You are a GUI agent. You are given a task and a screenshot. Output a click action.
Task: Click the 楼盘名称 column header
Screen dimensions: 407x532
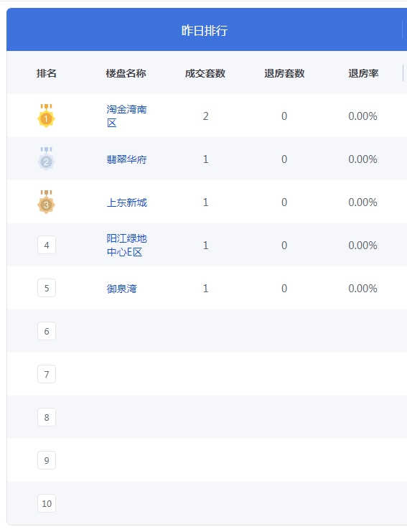[126, 73]
